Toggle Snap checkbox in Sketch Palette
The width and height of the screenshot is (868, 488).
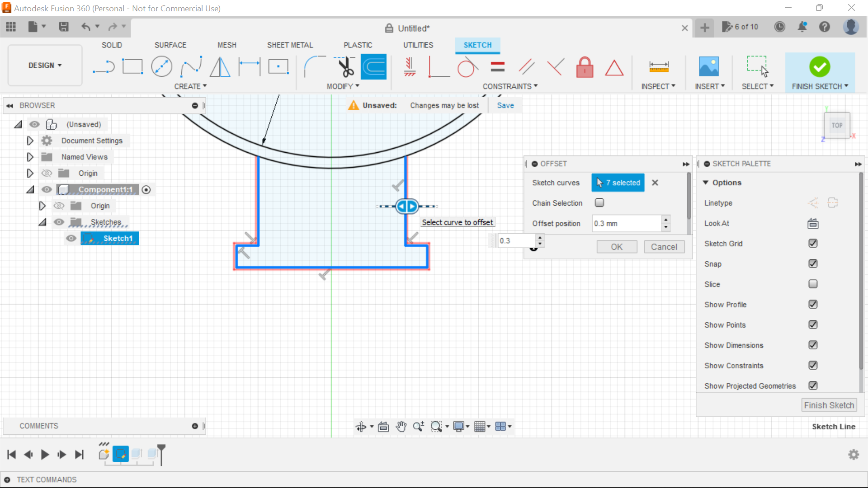point(812,263)
